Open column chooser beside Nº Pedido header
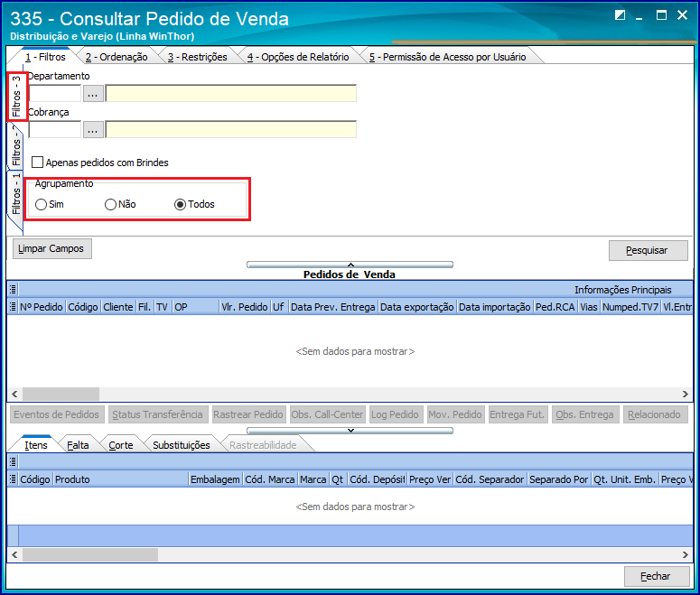Viewport: 700px width, 595px height. [x=13, y=307]
